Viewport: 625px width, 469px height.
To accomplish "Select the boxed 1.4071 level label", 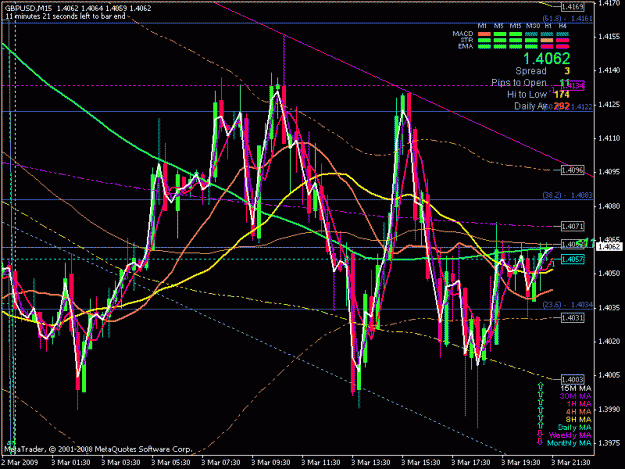I will 573,226.
